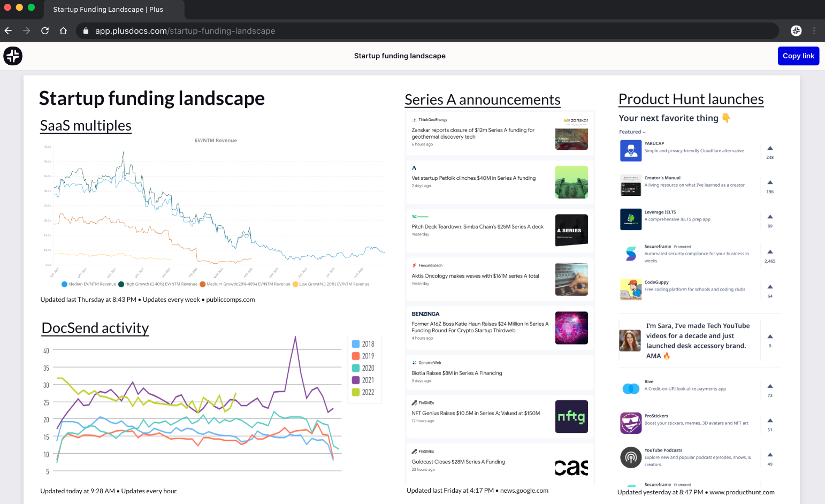Open Biotia Raises $8M article
Screen dimensions: 825x504
click(457, 373)
